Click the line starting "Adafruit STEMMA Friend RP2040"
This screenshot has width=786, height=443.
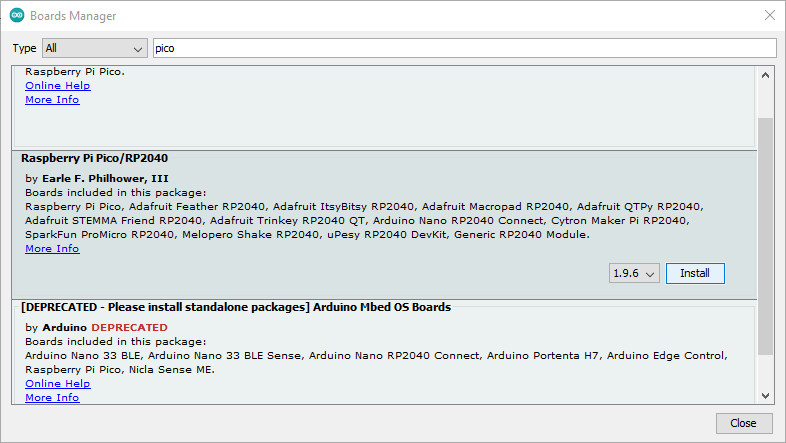357,220
